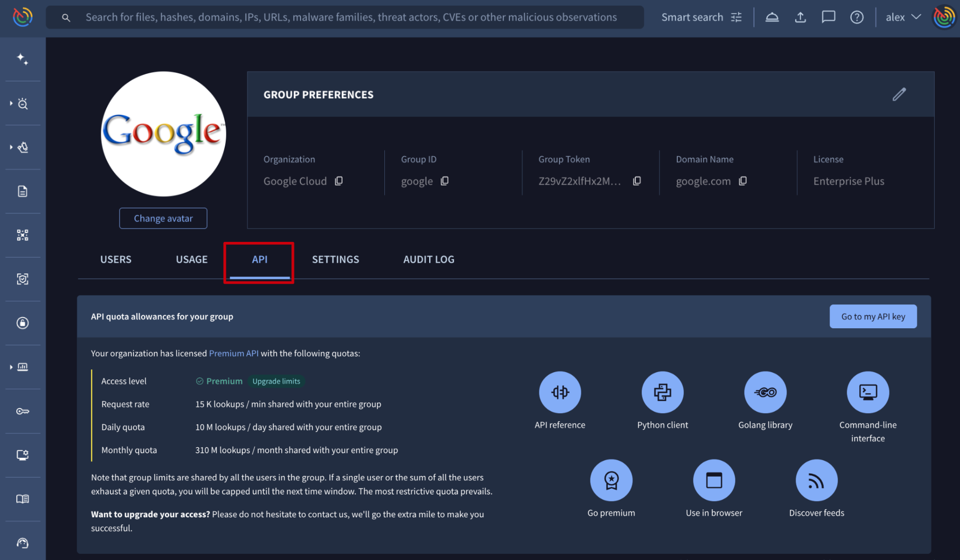Image resolution: width=960 pixels, height=560 pixels.
Task: Open the API key sidebar icon
Action: 22,411
